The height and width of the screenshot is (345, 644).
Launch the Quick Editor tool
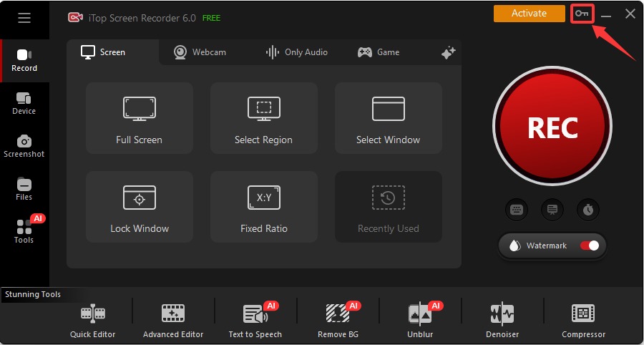tap(93, 319)
